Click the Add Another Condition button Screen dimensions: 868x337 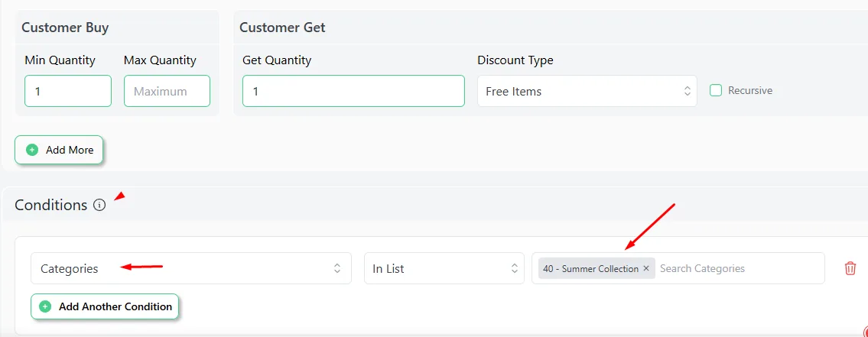coord(105,306)
